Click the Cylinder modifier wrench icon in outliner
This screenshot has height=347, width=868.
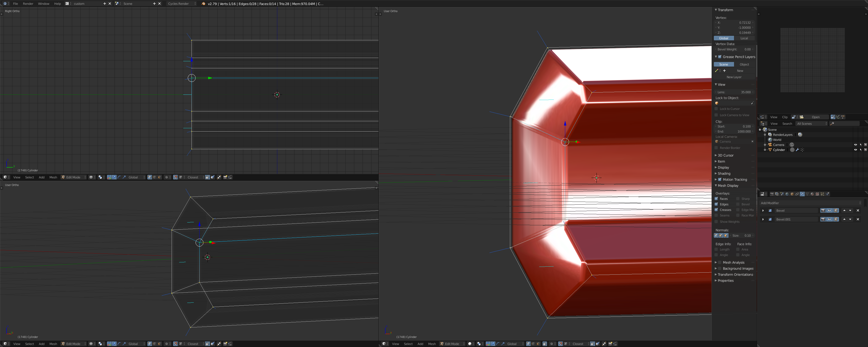pos(798,150)
